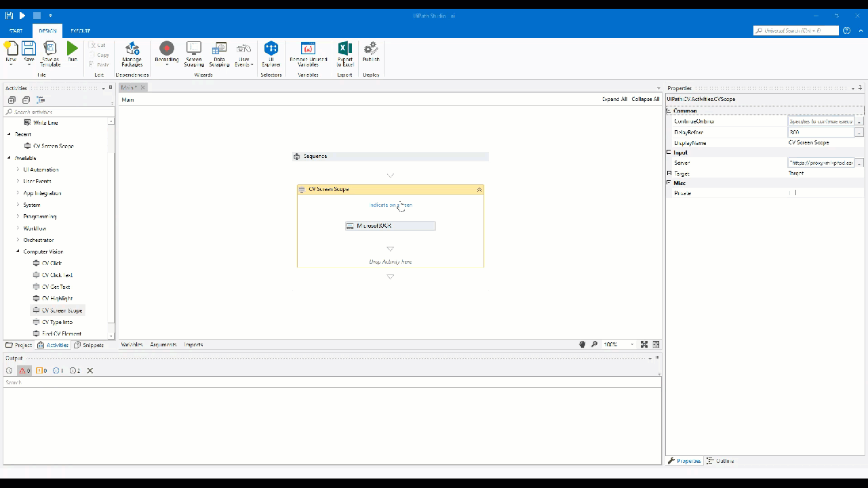Expand the Orchestrator category

point(18,240)
